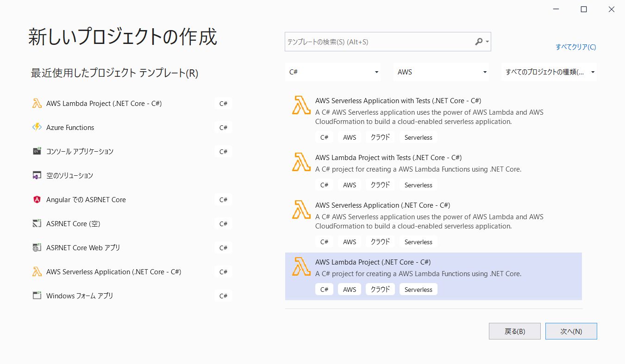Click the C# tag under AWS Serverless Application in results
The height and width of the screenshot is (364, 625).
[324, 242]
